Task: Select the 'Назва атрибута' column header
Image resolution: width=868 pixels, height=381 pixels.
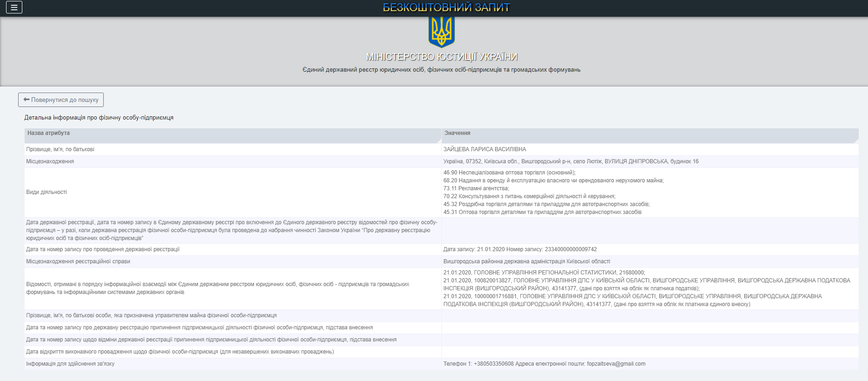Action: [x=48, y=133]
